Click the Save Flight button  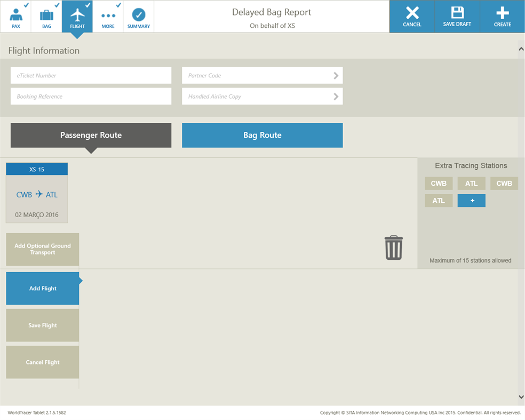(x=42, y=325)
